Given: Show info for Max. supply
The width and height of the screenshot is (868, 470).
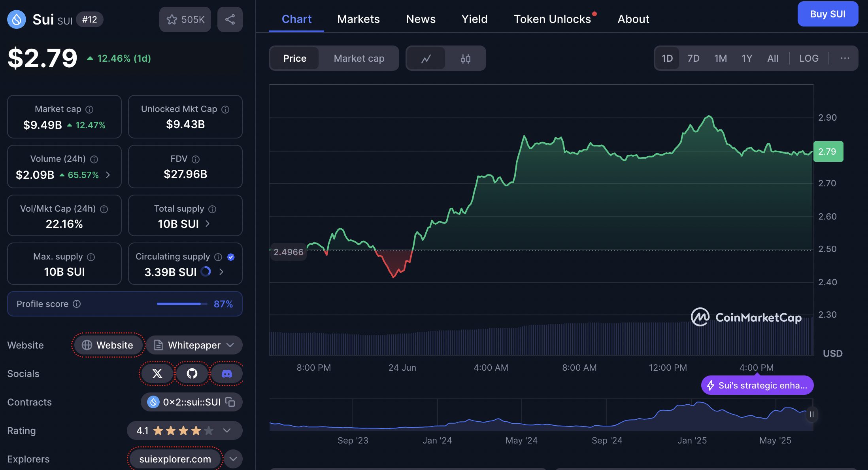Looking at the screenshot, I should (91, 257).
